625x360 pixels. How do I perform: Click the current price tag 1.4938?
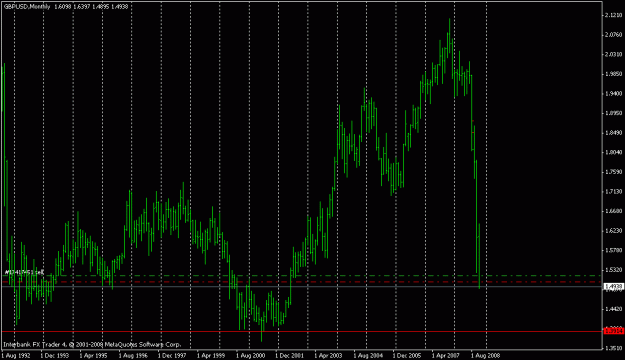point(613,286)
